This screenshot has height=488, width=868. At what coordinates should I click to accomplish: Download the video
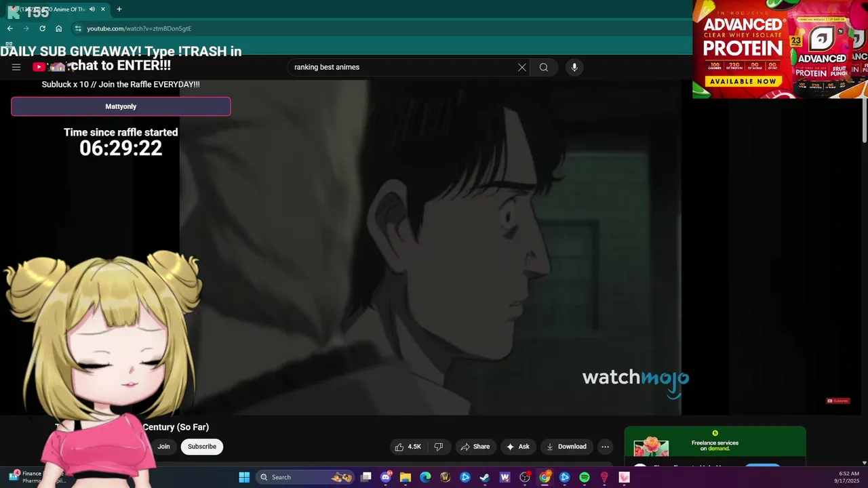(566, 447)
